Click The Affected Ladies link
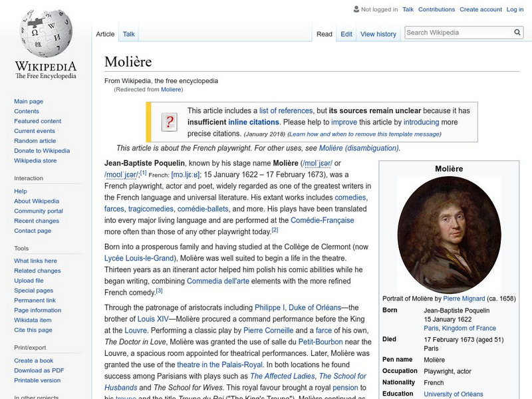The height and width of the screenshot is (399, 532). click(282, 376)
